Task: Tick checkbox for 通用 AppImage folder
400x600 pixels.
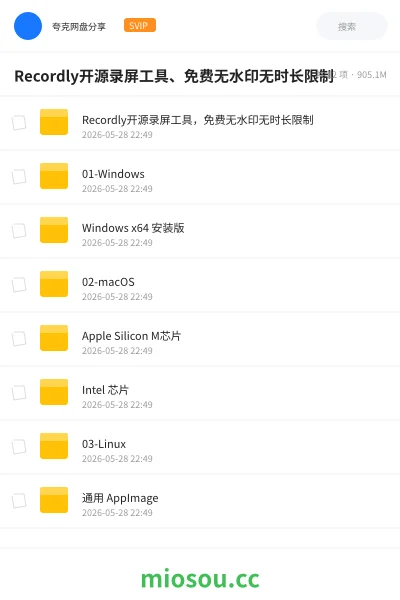Action: pyautogui.click(x=19, y=501)
